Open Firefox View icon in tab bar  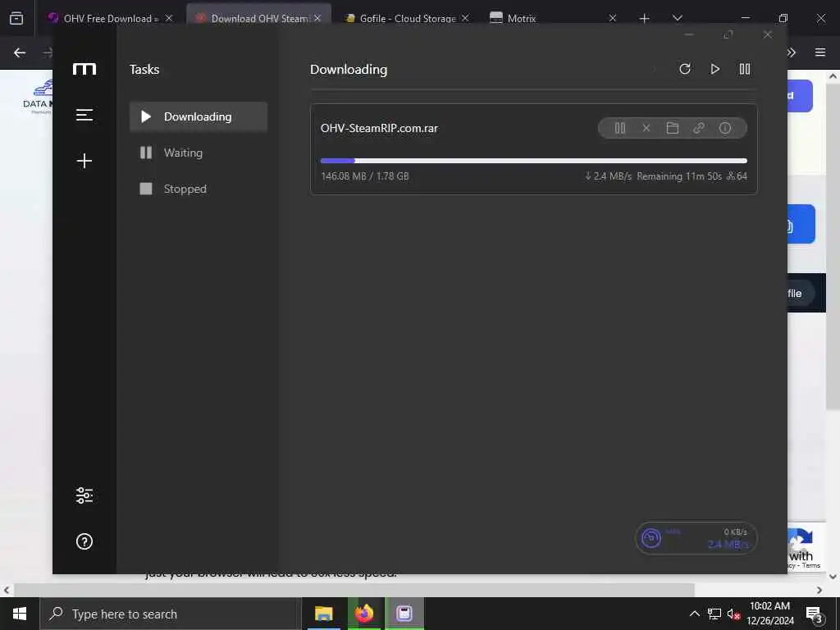coord(16,18)
